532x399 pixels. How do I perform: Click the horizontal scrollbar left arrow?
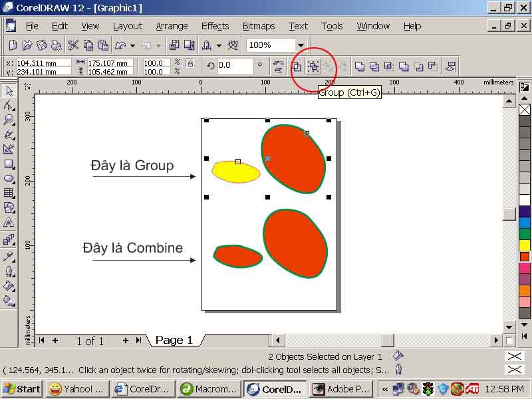pos(278,340)
